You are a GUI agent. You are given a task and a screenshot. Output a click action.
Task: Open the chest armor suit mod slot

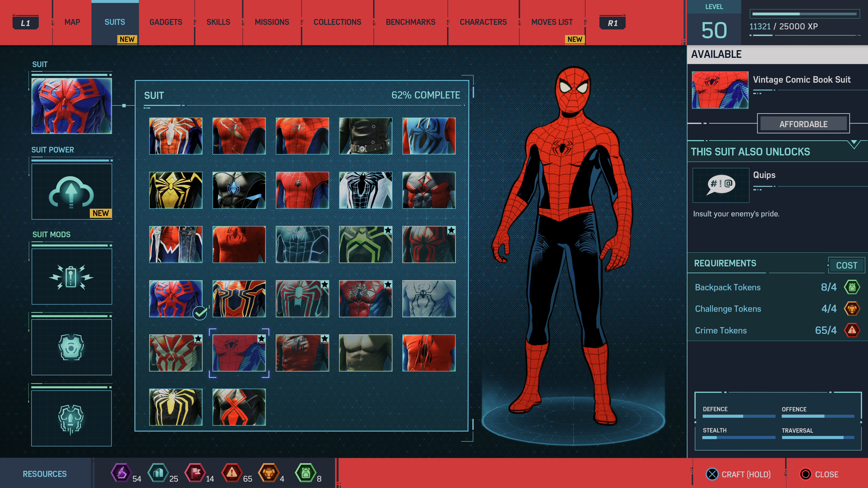[x=72, y=347]
